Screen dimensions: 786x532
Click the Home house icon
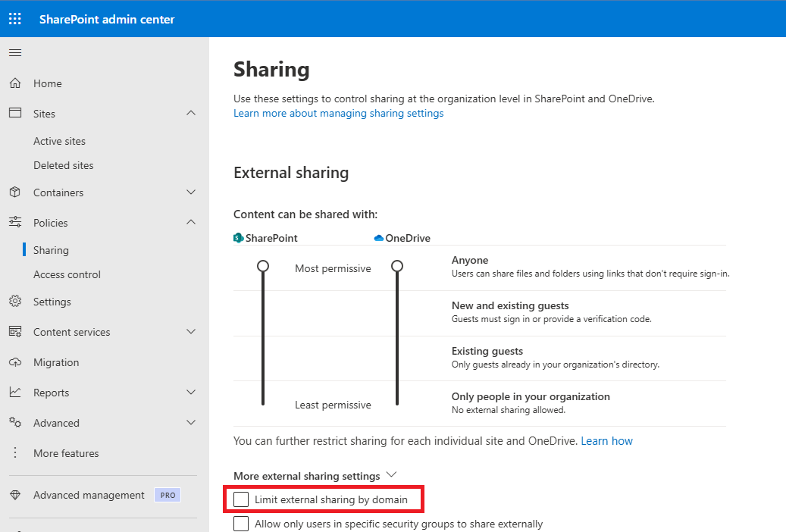(x=15, y=83)
